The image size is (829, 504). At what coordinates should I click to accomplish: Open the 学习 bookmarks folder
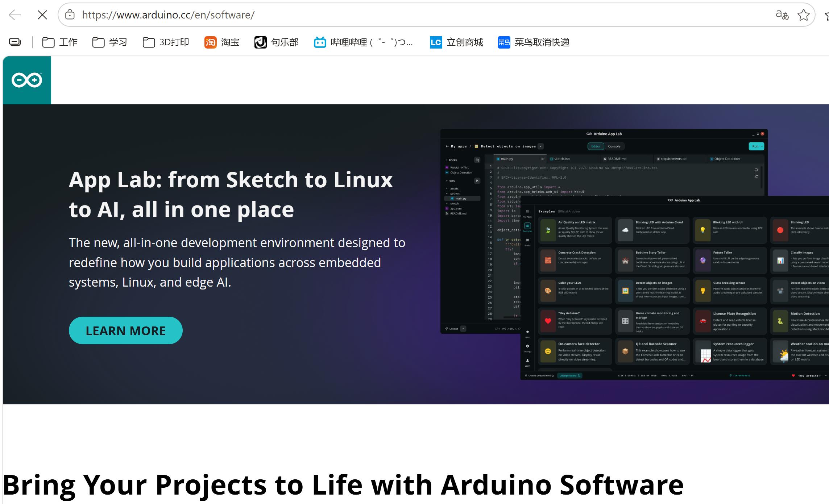pos(109,42)
